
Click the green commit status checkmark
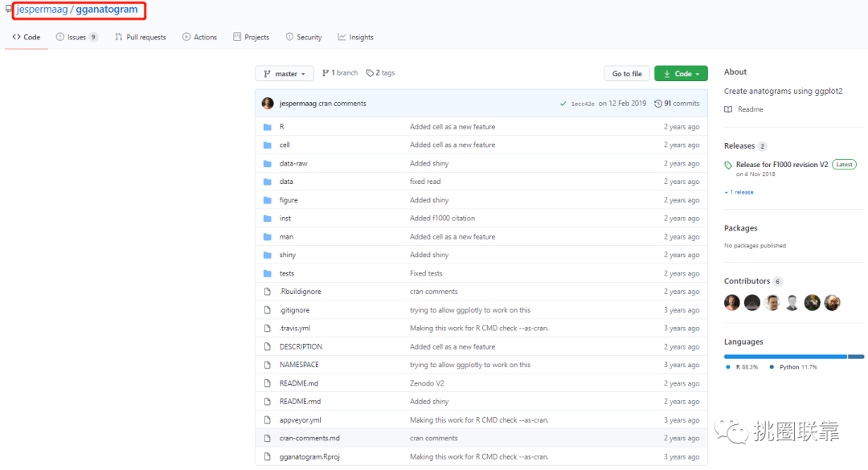(563, 104)
